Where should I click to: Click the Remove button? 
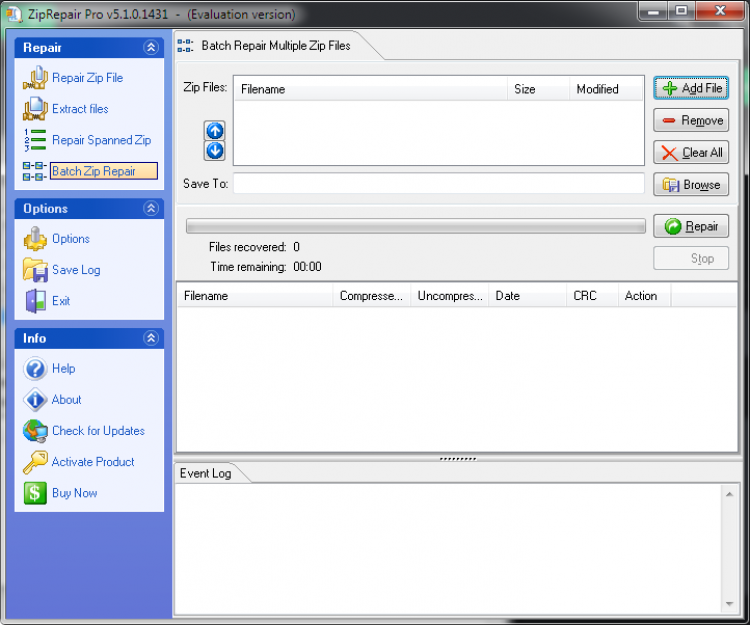click(691, 120)
